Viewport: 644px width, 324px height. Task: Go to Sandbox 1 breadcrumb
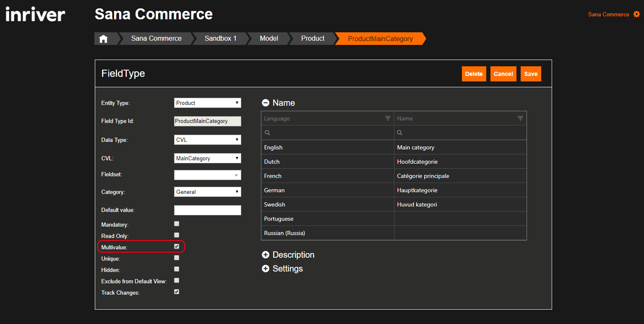click(221, 39)
